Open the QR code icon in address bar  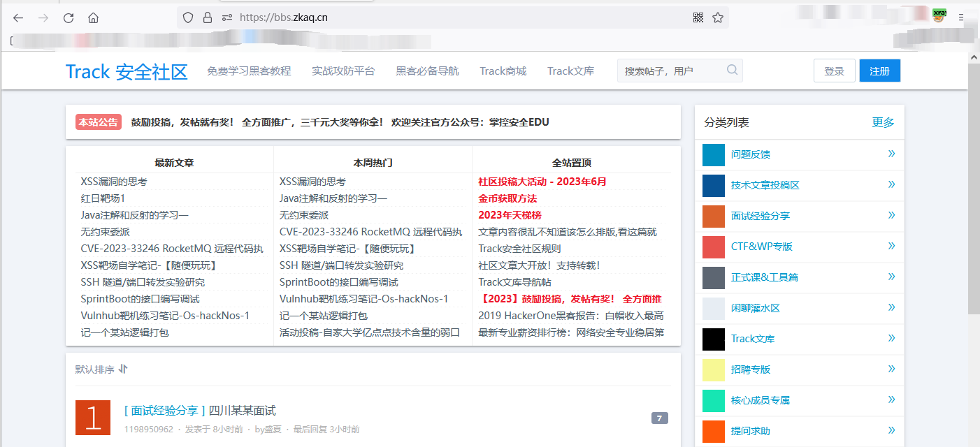(698, 18)
